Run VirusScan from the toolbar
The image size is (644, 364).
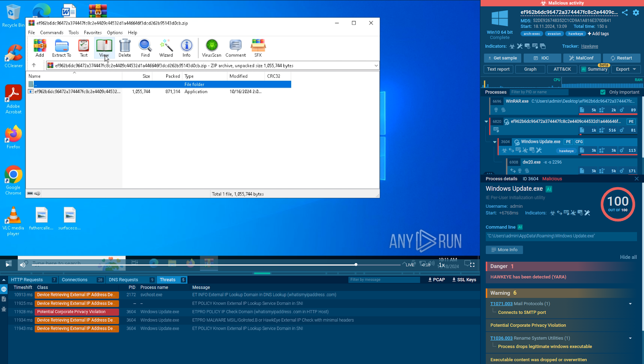(212, 48)
